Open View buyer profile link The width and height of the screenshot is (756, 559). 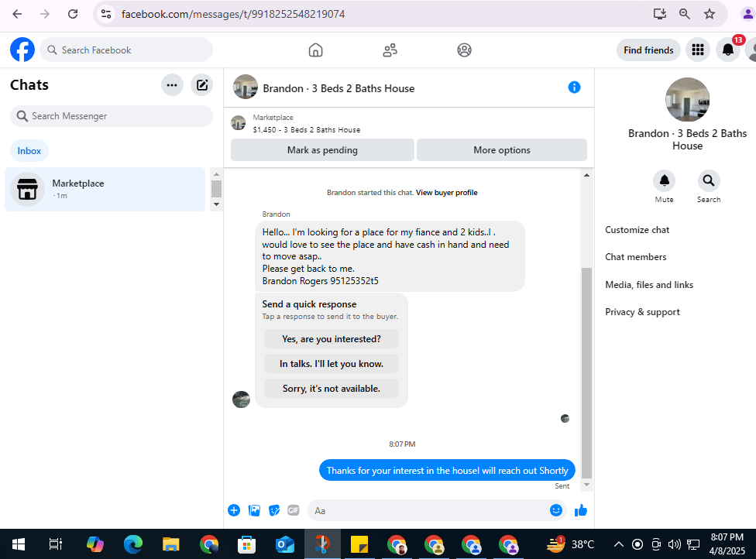coord(446,192)
